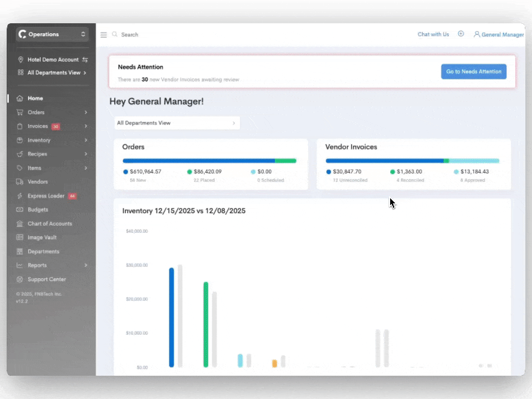Open the Inventory menu item
The image size is (532, 399).
pyautogui.click(x=39, y=140)
